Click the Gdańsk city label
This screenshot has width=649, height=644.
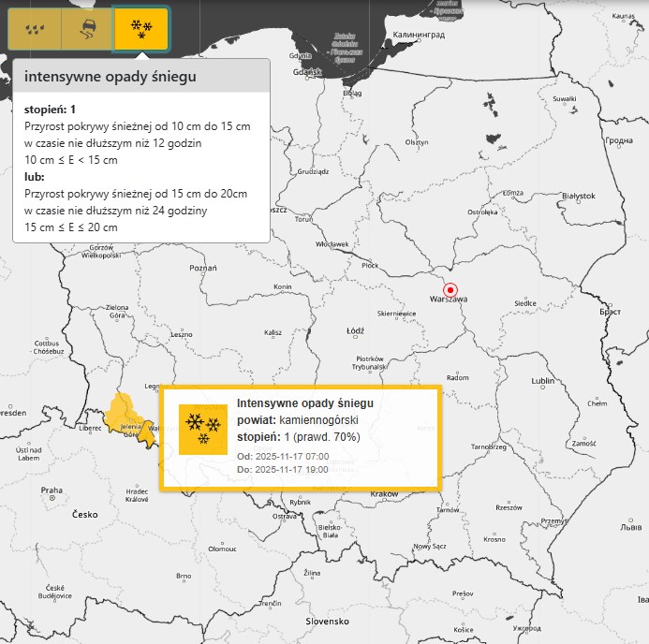306,72
